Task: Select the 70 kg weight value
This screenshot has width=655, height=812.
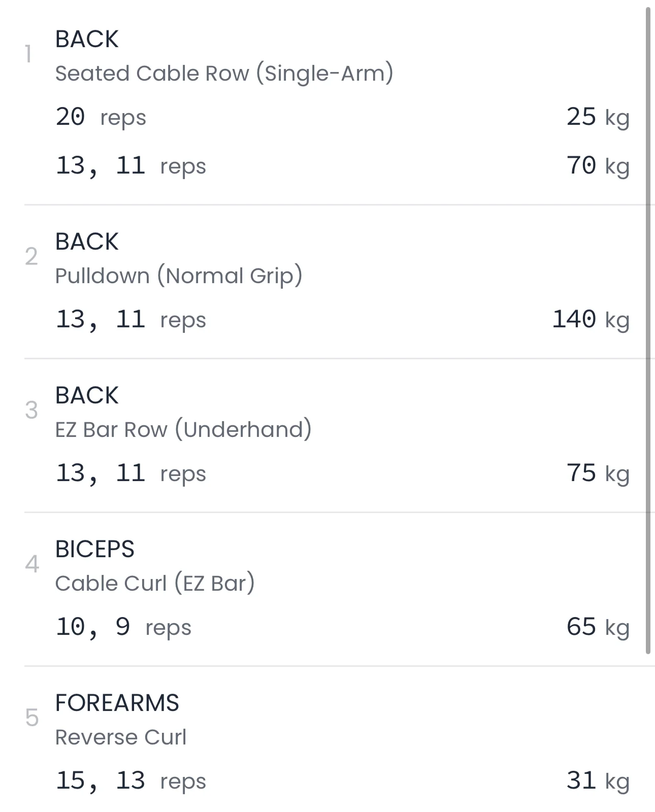Action: coord(598,166)
